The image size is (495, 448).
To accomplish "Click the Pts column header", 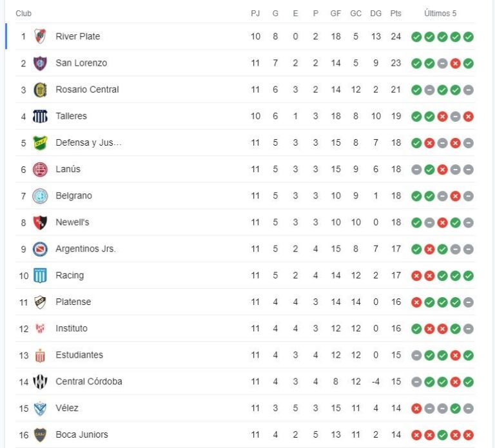I will [x=396, y=14].
